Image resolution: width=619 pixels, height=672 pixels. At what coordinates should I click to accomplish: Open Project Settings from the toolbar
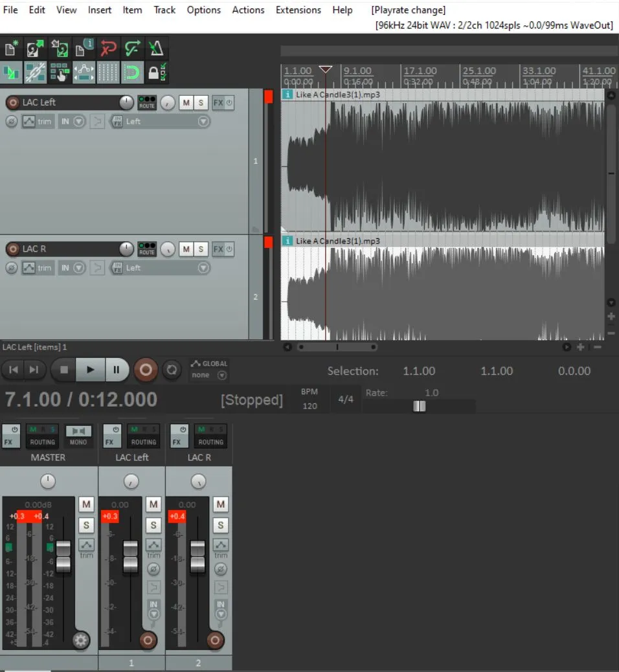click(84, 49)
